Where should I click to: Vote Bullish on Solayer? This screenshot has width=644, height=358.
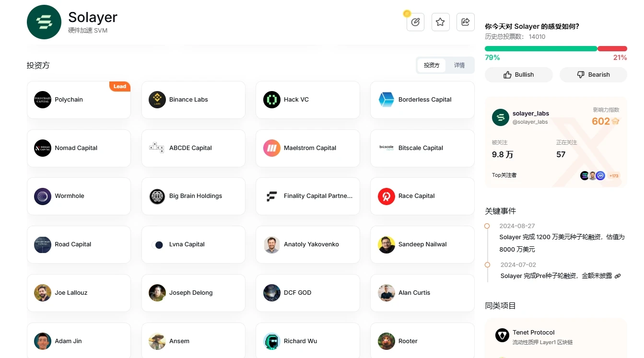click(518, 75)
